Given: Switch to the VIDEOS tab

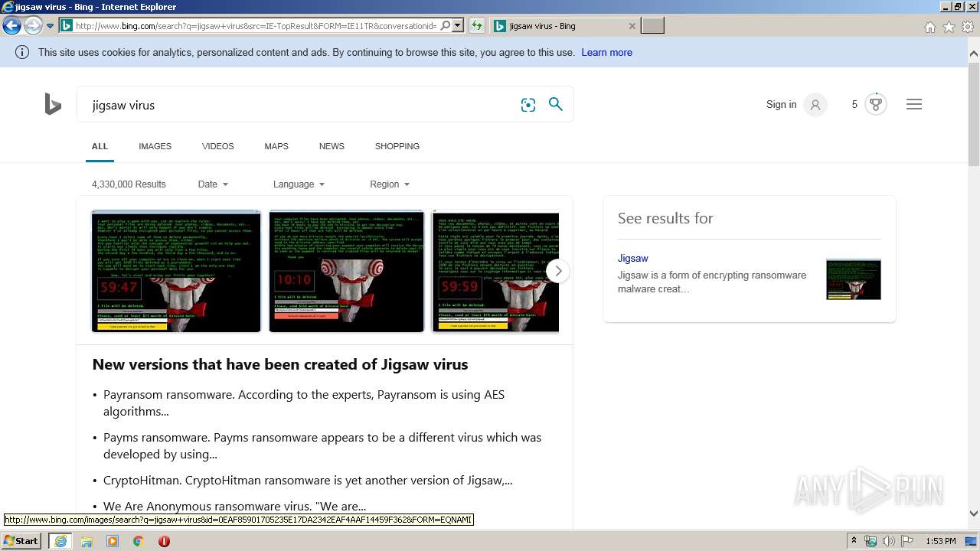Looking at the screenshot, I should 217,146.
